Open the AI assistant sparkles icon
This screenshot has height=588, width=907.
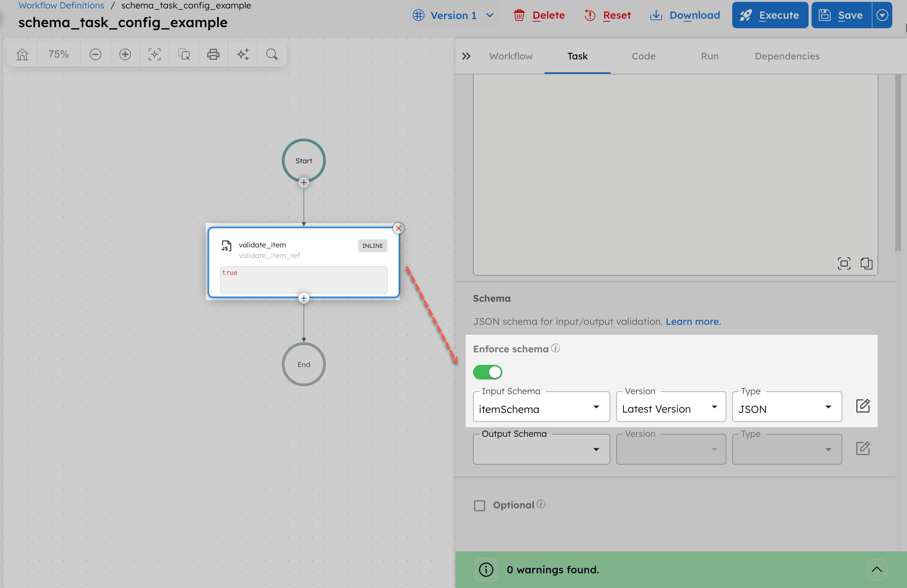click(242, 54)
